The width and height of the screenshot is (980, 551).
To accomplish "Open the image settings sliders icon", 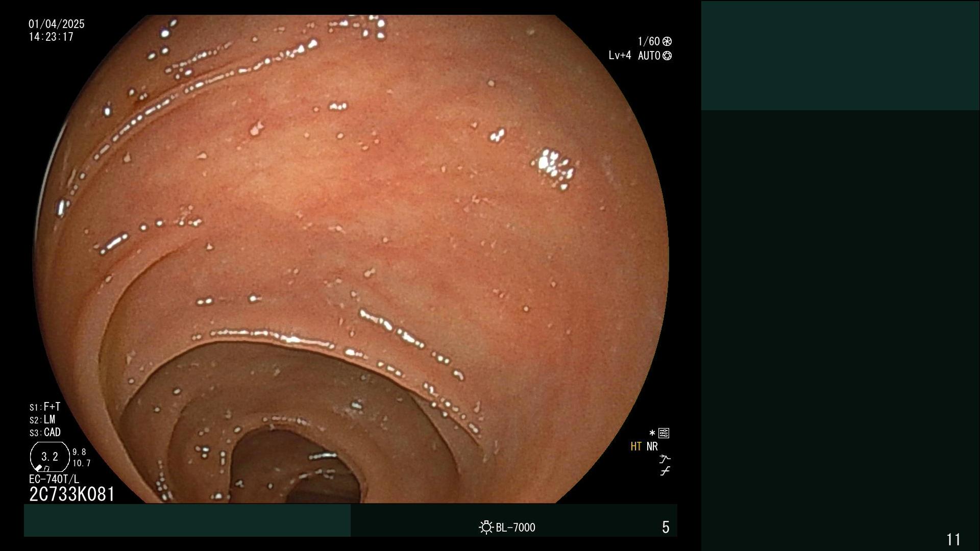I will point(664,433).
